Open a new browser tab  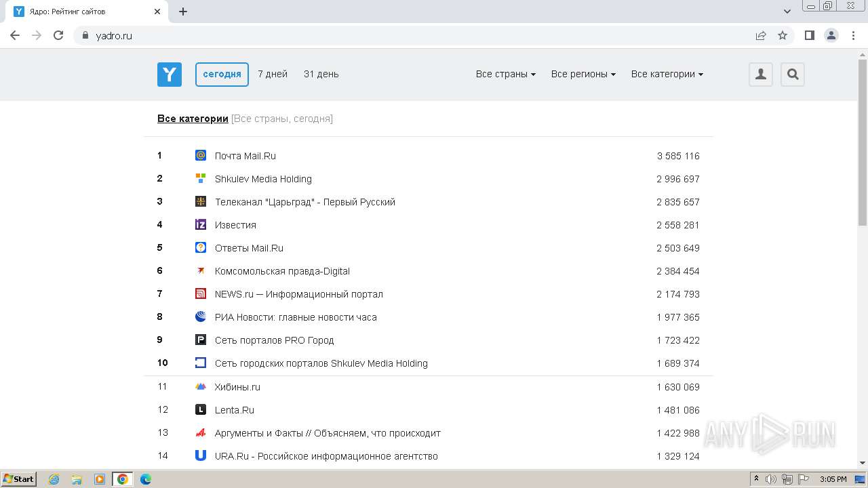click(183, 12)
